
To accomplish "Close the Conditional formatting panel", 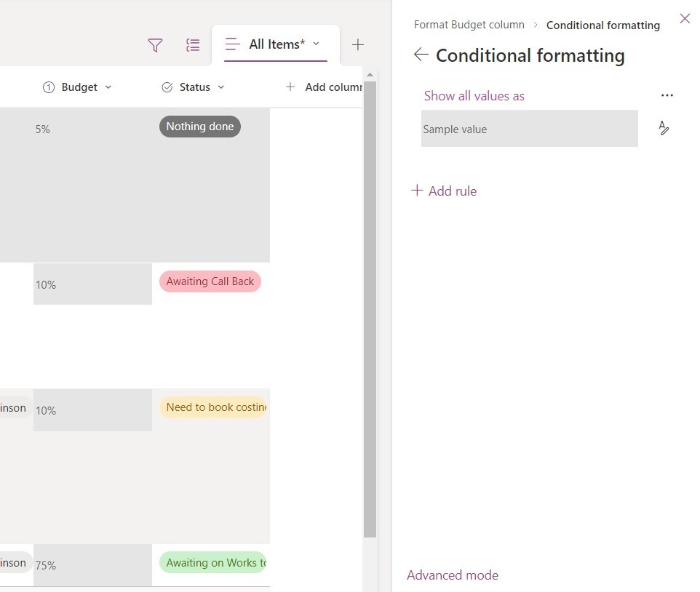I will pyautogui.click(x=685, y=18).
